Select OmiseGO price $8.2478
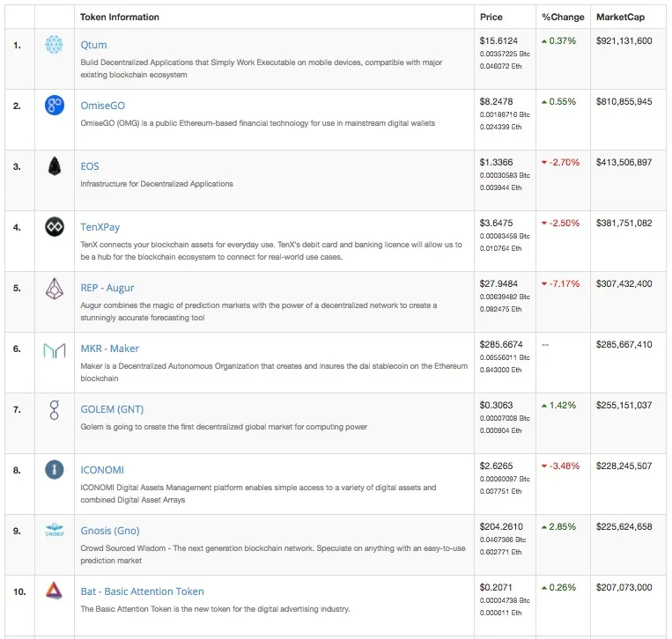This screenshot has height=639, width=672. point(496,101)
